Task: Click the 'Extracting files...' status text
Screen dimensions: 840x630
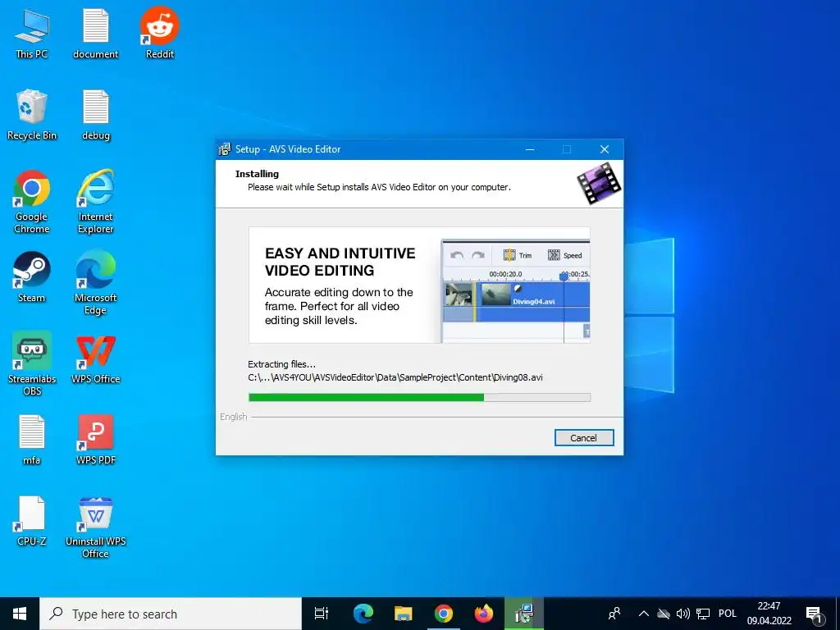Action: 282,364
